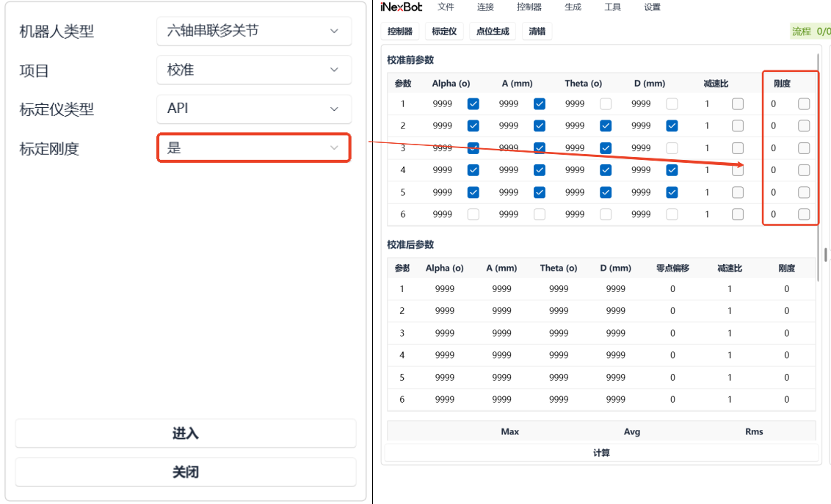Click the 关闭 button

[x=186, y=472]
